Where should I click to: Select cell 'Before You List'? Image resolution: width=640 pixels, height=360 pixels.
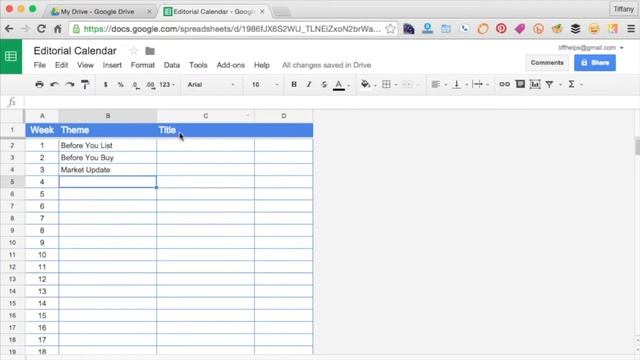point(108,145)
